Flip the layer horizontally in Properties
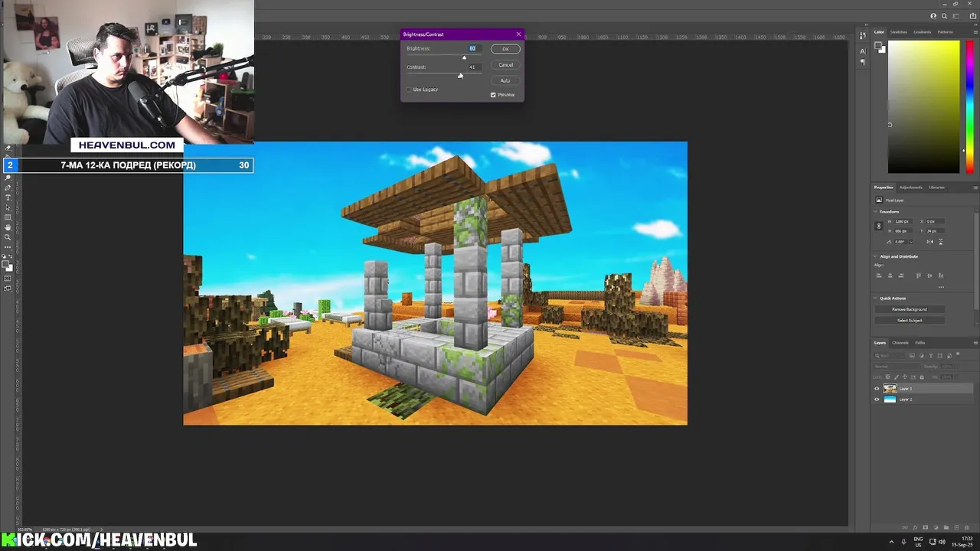 click(930, 242)
